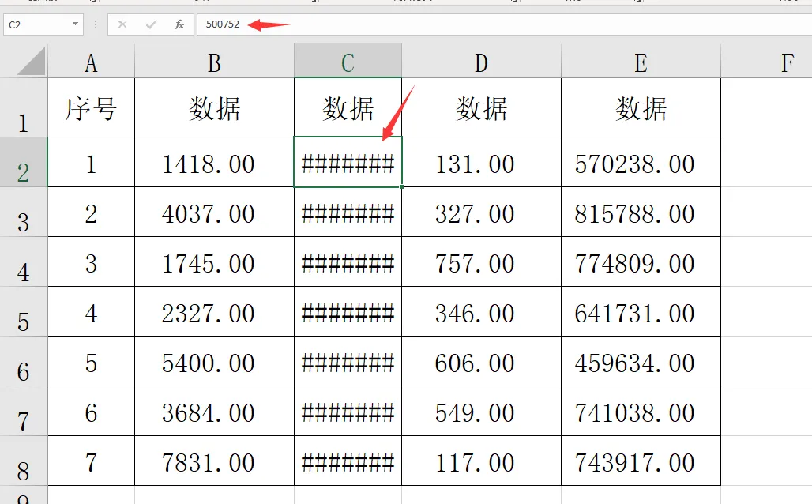Click cell with value 131.00
The height and width of the screenshot is (504, 812).
[x=482, y=162]
